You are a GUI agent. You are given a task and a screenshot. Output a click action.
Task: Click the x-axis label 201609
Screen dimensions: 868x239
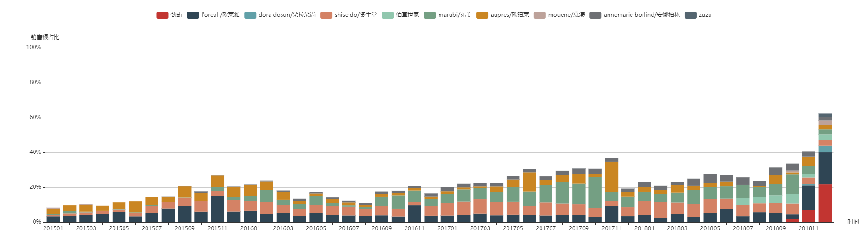coord(382,228)
